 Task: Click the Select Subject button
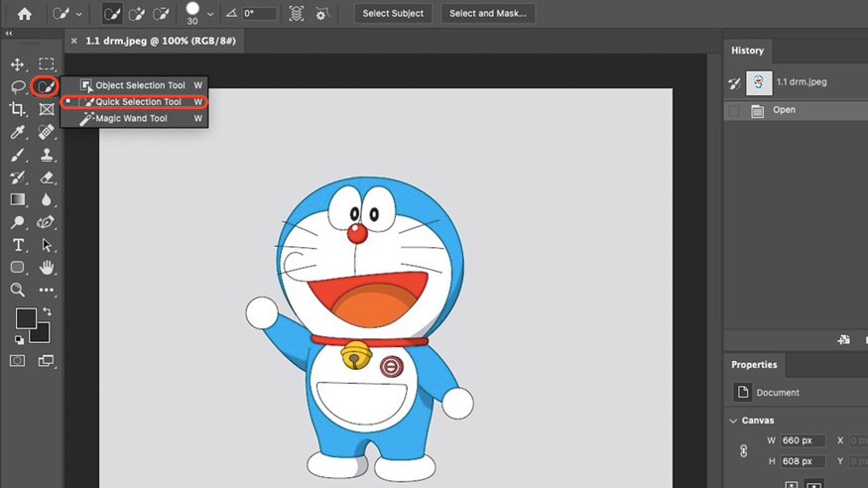pos(393,14)
